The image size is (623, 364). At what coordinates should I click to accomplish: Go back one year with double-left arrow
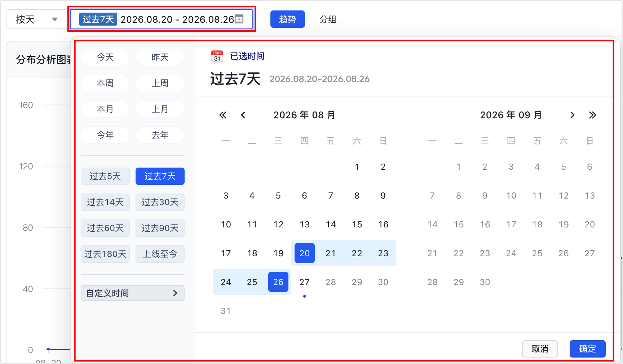[x=223, y=115]
